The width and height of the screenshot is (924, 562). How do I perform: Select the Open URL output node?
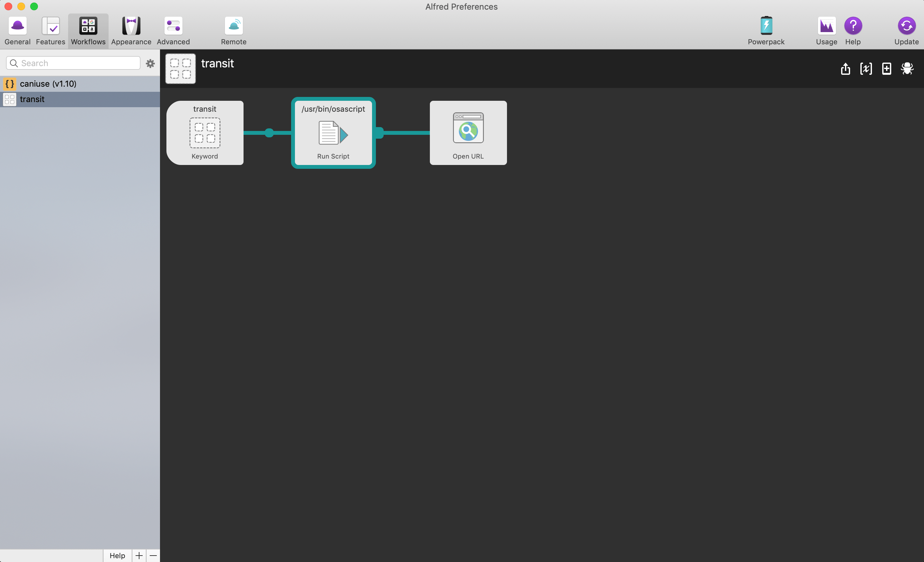[468, 133]
